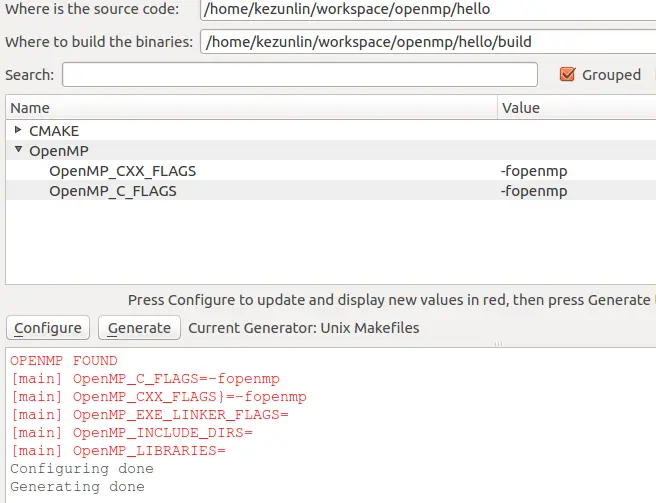
Task: Toggle the Grouped checkbox
Action: pyautogui.click(x=567, y=75)
